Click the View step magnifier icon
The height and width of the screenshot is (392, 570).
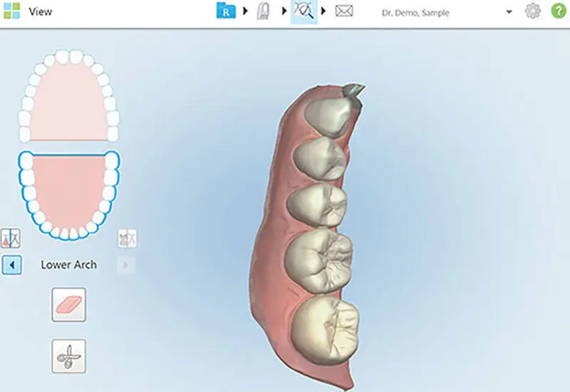304,11
